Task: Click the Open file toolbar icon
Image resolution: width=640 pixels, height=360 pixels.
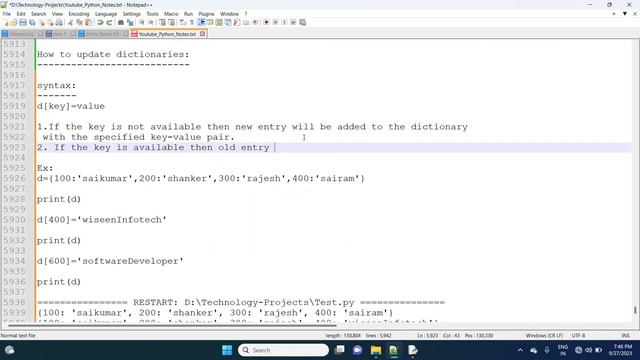Action: (x=14, y=22)
